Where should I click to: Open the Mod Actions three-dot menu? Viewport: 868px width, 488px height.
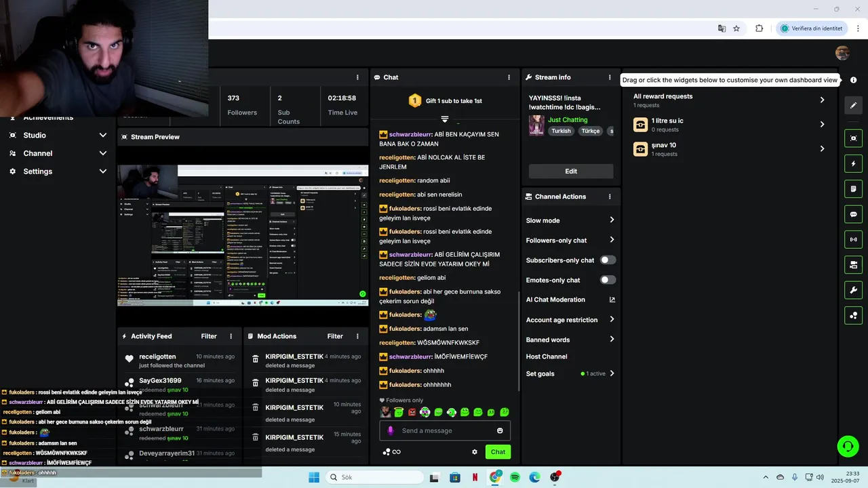point(357,336)
